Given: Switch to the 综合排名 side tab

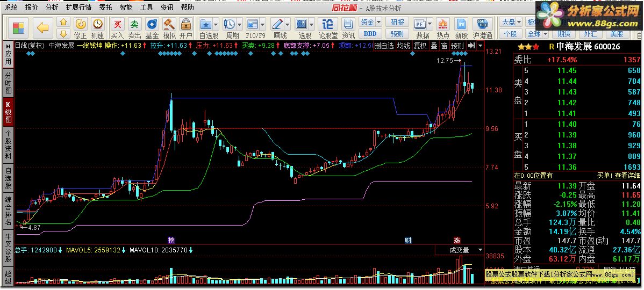Looking at the screenshot, I should (x=8, y=211).
